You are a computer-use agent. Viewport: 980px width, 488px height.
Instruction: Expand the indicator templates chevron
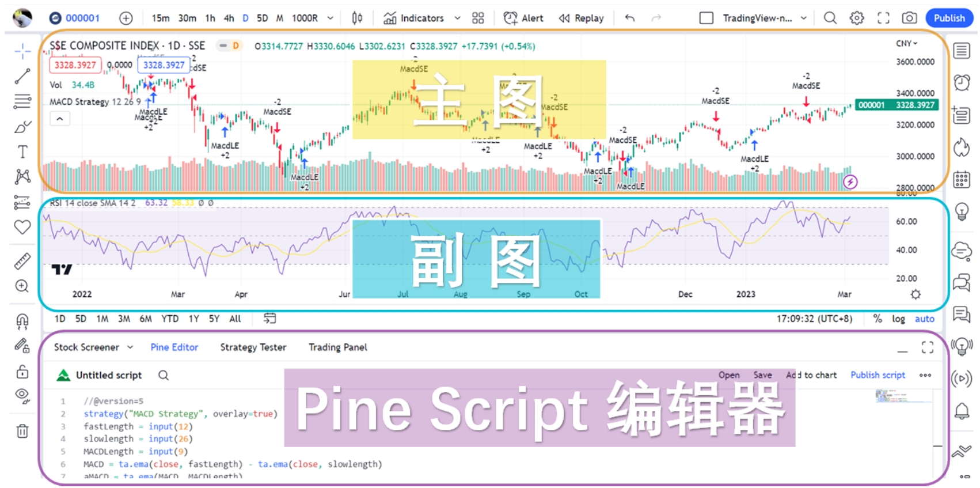457,18
